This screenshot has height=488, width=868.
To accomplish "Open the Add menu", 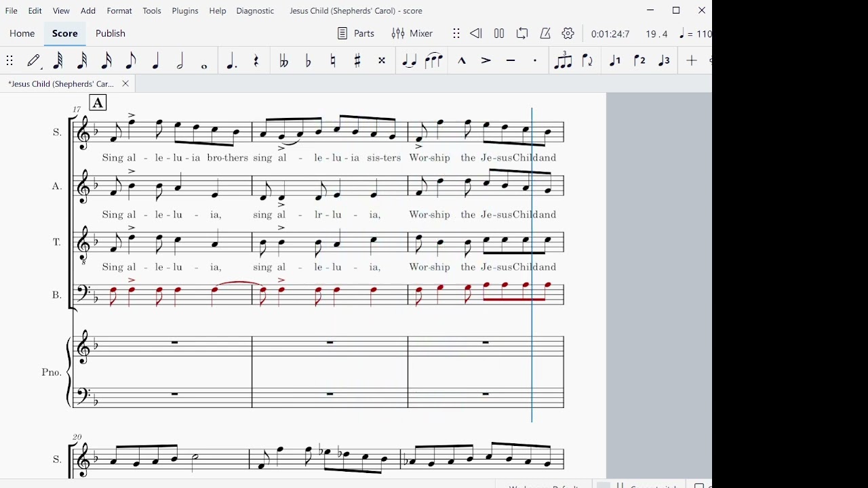I will tap(88, 11).
